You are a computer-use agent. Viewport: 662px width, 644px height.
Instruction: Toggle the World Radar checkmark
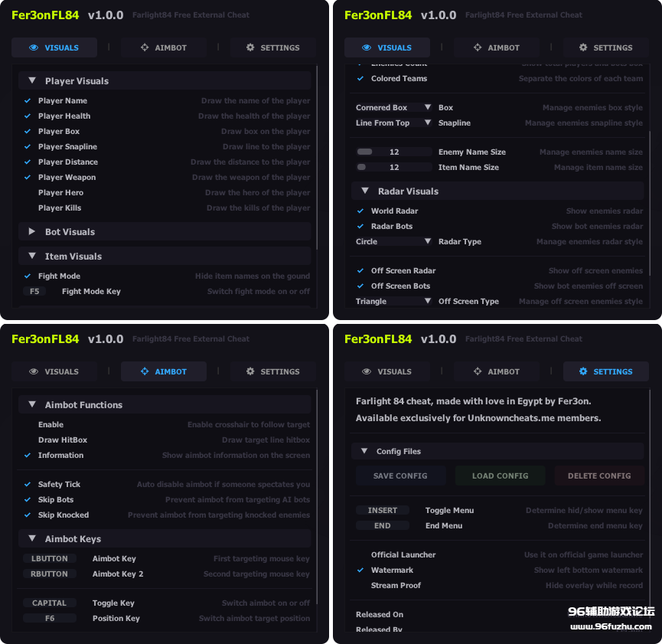(360, 211)
